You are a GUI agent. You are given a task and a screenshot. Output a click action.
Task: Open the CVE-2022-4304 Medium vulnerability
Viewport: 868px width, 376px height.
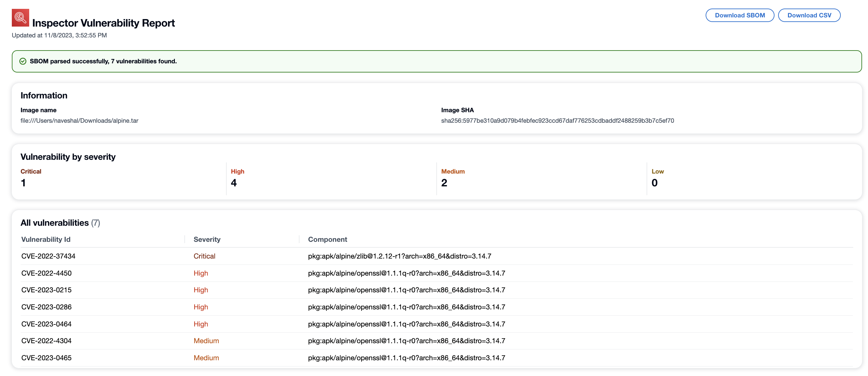tap(47, 341)
